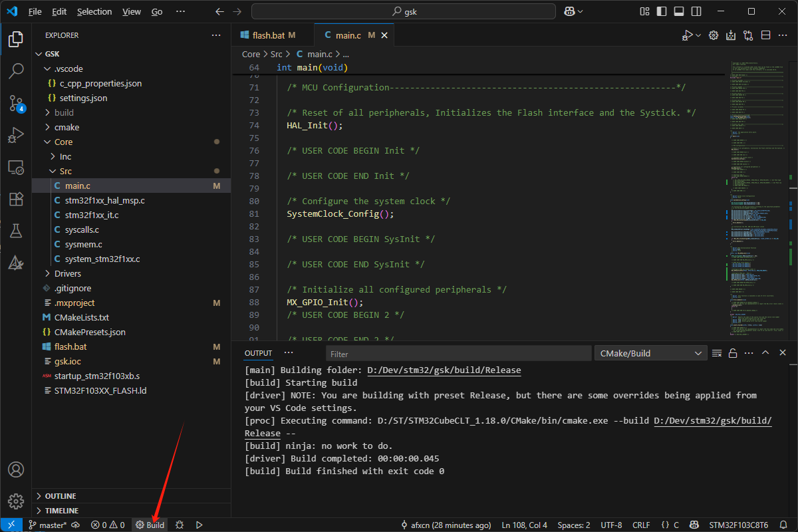Open the View menu
The width and height of the screenshot is (798, 532).
(x=132, y=11)
